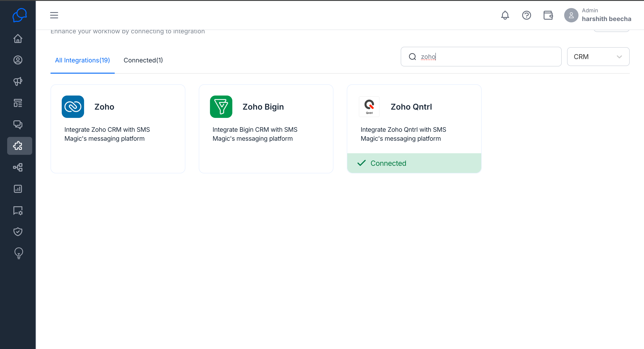Open the Zoho integration card
This screenshot has width=644, height=349.
(x=118, y=129)
